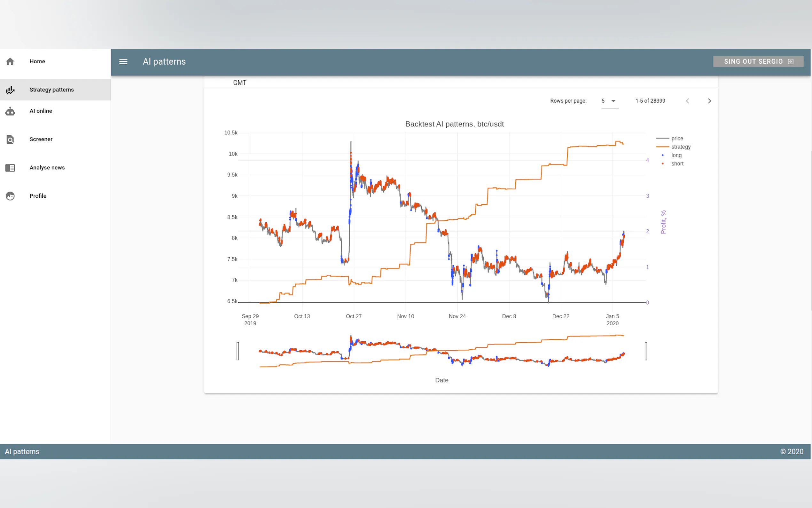The width and height of the screenshot is (812, 508).
Task: Click the Strategy patterns chart icon
Action: [x=10, y=90]
